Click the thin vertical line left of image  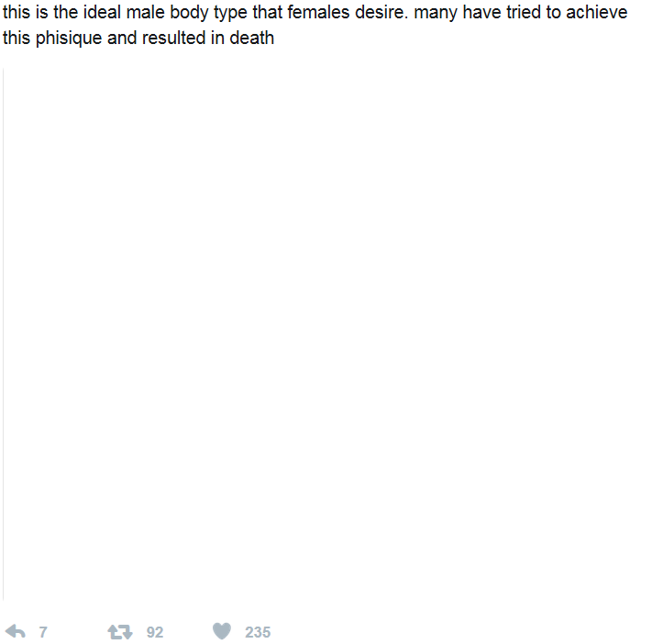coord(4,334)
